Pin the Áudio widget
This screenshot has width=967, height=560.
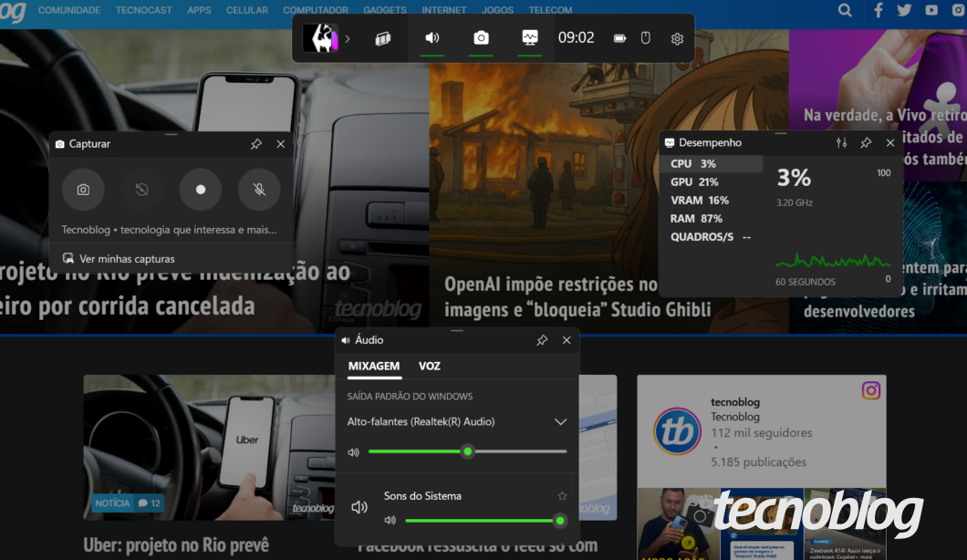point(542,340)
